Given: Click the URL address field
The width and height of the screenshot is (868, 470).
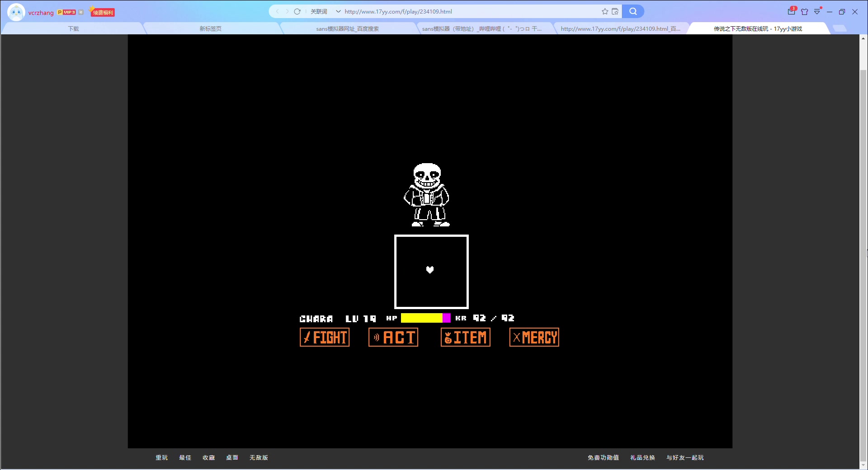Looking at the screenshot, I should coord(470,11).
